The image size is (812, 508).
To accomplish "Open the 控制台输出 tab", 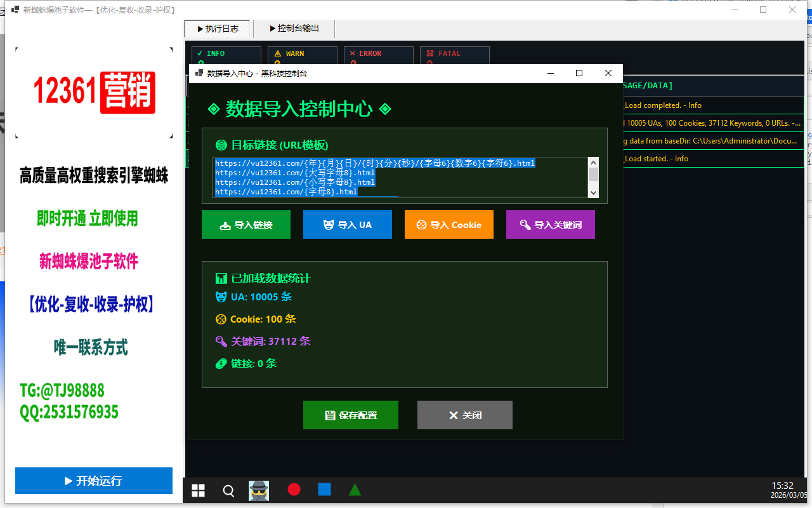I will click(294, 29).
